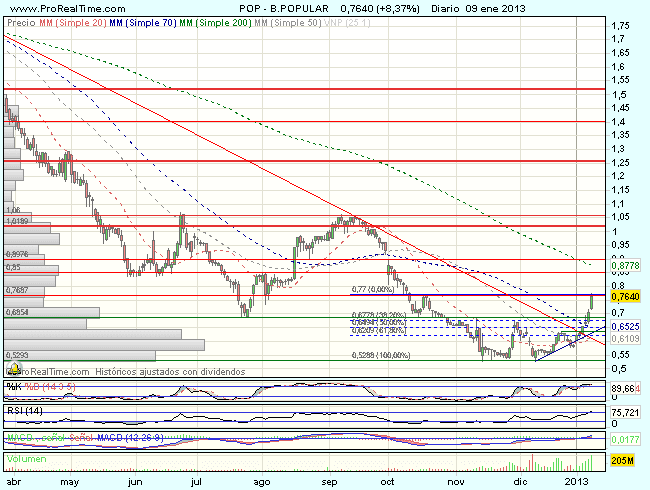
Task: Click the POP - B.POPULAR ticker title
Action: [284, 9]
